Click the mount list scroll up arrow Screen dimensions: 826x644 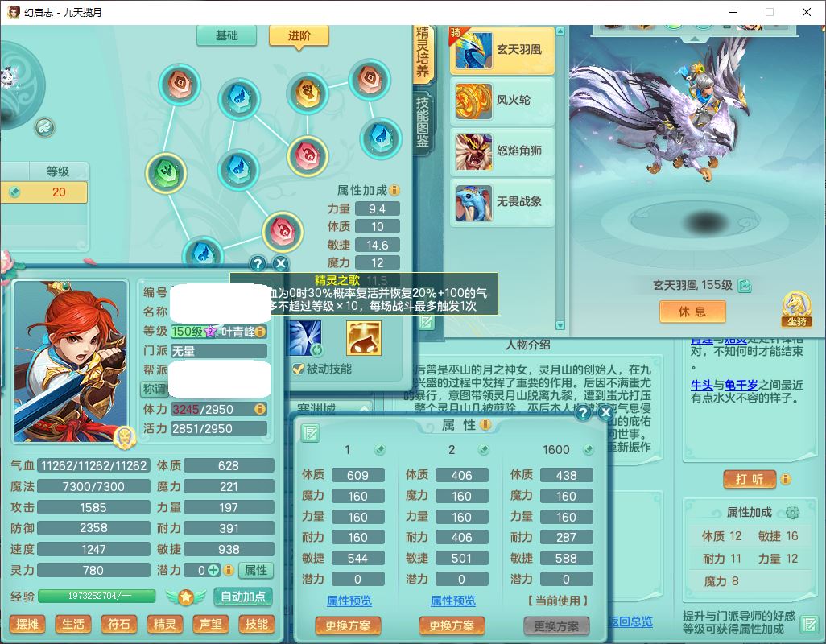click(x=560, y=31)
